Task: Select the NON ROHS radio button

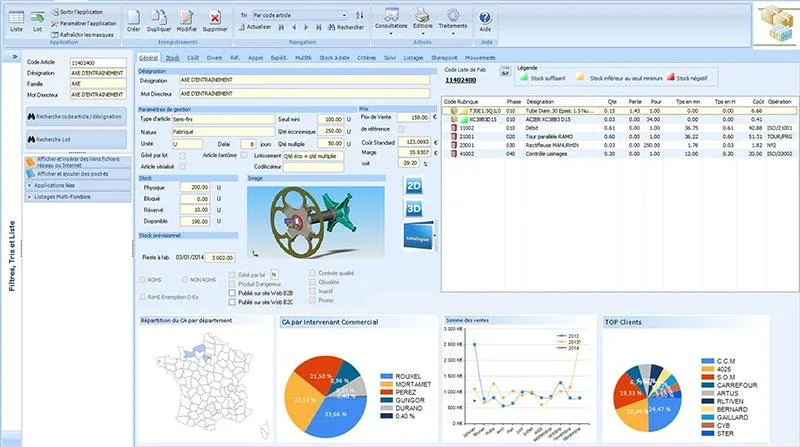Action: (185, 280)
